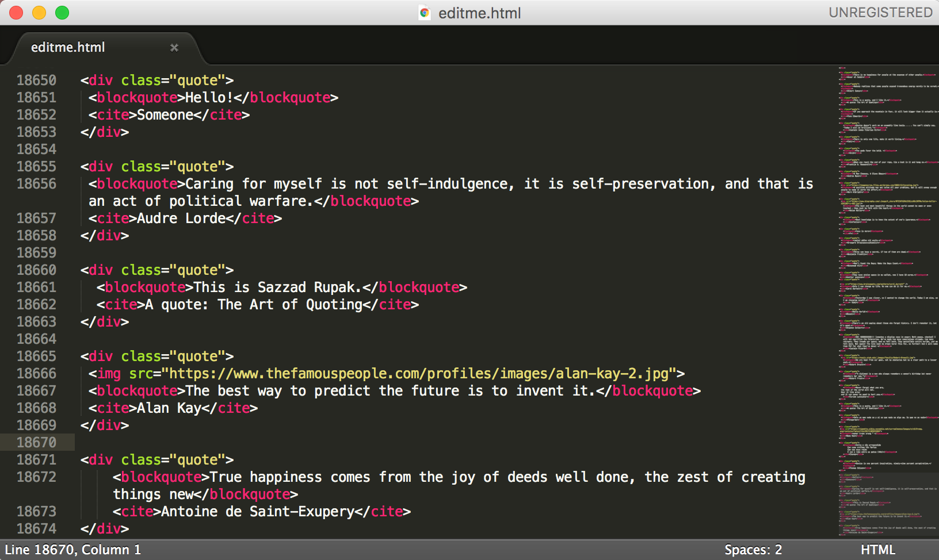
Task: Open the Spaces: 2 indentation menu
Action: (x=753, y=550)
